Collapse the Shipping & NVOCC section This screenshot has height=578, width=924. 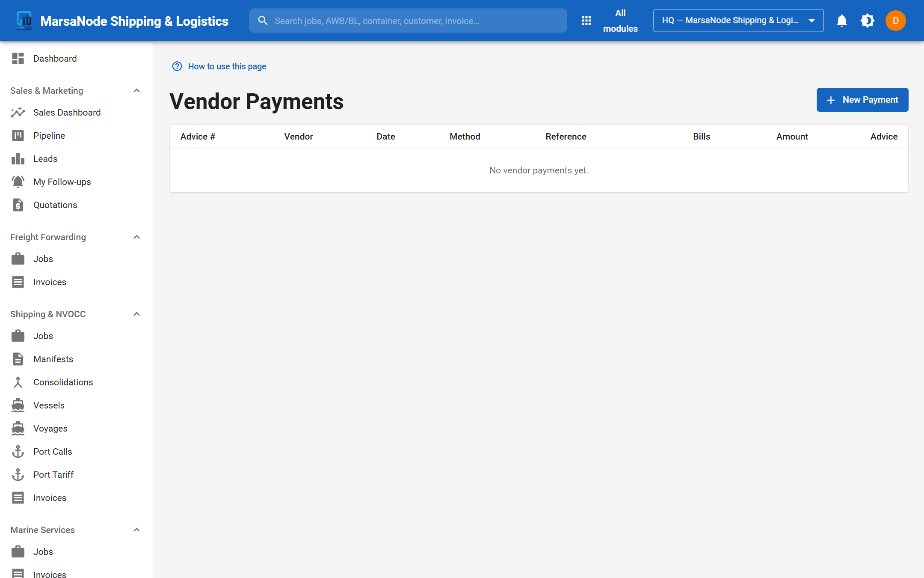[x=136, y=314]
